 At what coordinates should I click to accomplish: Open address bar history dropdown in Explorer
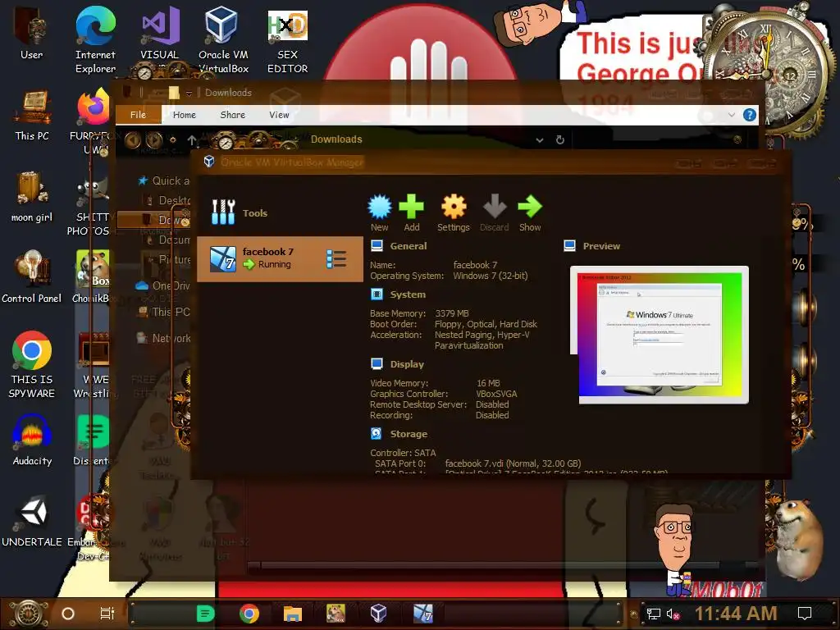tap(540, 139)
